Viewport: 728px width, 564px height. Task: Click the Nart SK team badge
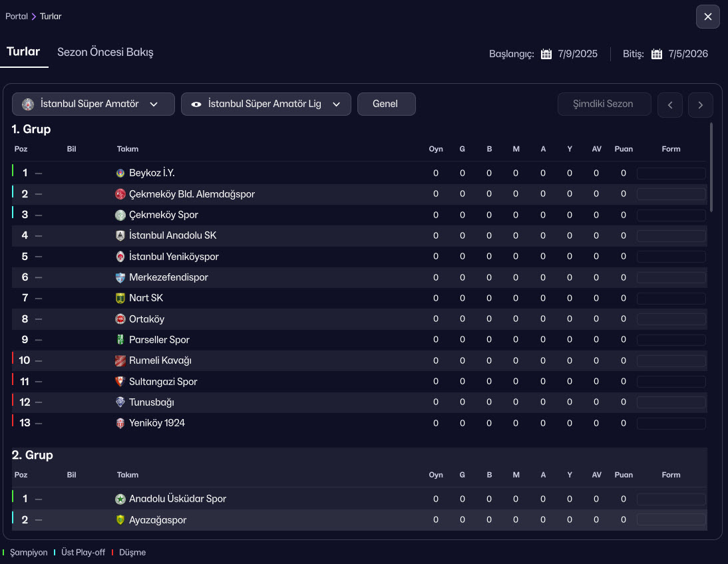pos(120,298)
